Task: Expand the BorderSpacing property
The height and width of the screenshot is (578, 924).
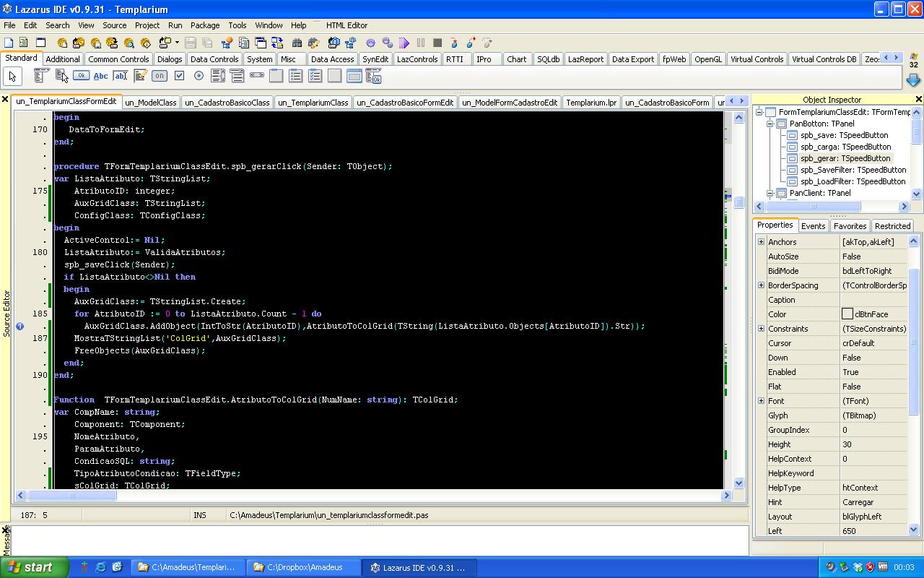Action: click(x=761, y=285)
